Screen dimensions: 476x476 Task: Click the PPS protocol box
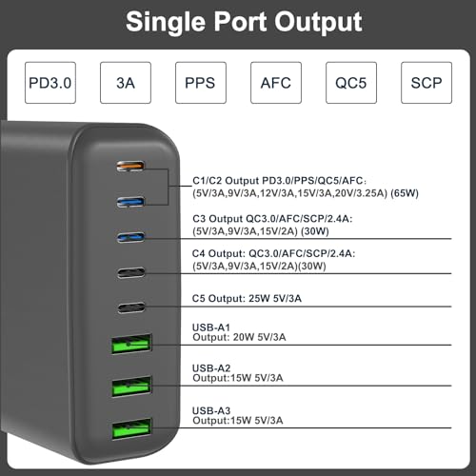(201, 83)
